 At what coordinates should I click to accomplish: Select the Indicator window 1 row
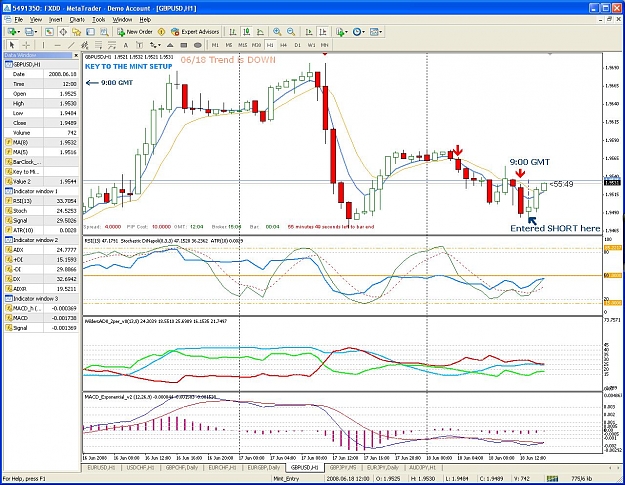pos(41,191)
